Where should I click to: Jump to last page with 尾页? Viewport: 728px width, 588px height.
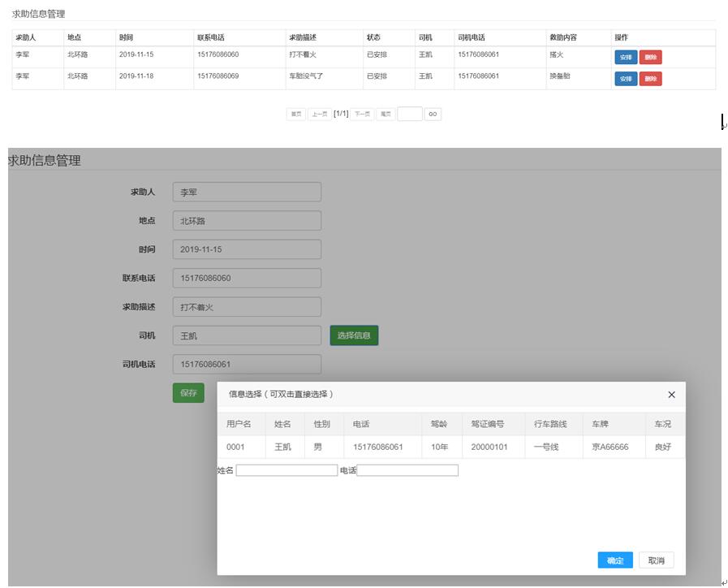pyautogui.click(x=386, y=115)
